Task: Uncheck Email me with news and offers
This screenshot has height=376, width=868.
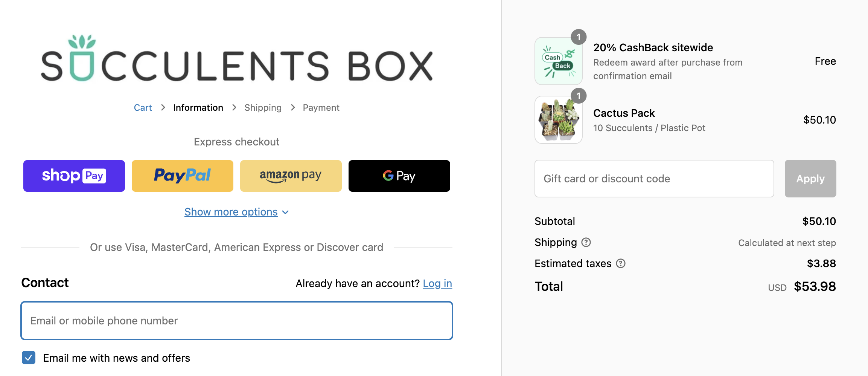Action: [29, 358]
